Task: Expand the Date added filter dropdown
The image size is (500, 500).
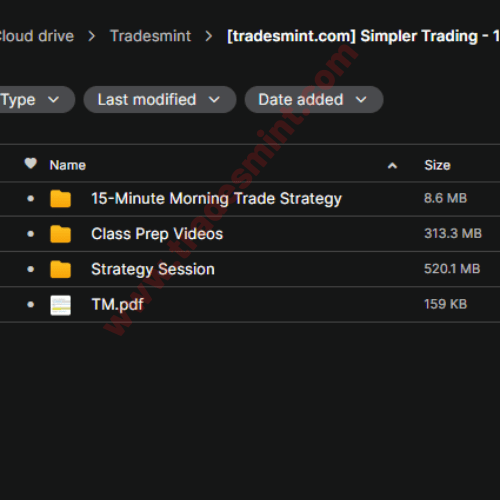Action: [x=314, y=100]
